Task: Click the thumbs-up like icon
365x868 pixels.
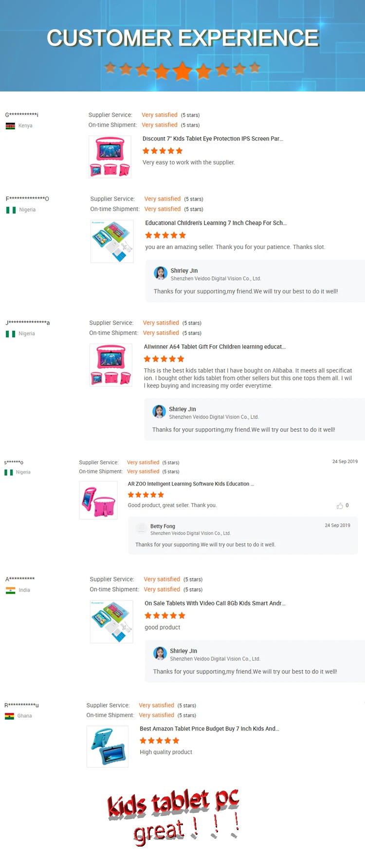Action: 340,506
